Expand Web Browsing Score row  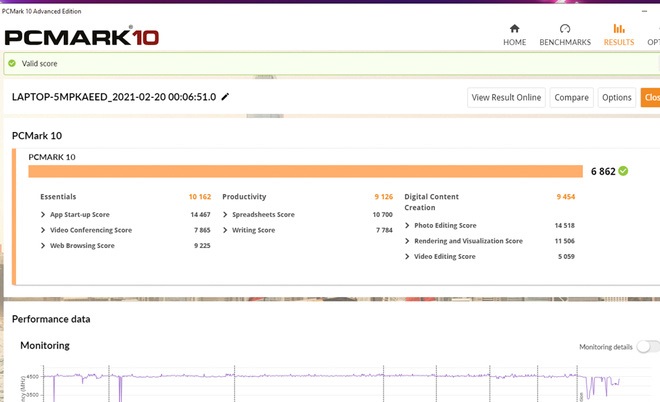pos(43,246)
